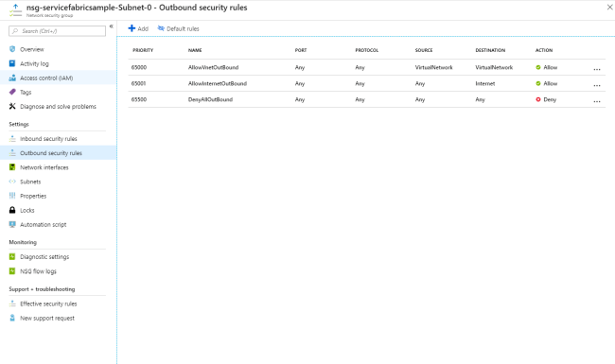Open the ellipsis menu for AllowVnetOutBound
The width and height of the screenshot is (615, 364).
click(x=597, y=69)
